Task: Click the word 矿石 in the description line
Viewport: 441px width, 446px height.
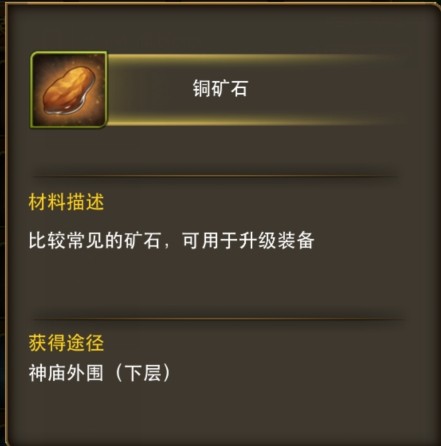Action: tap(143, 240)
